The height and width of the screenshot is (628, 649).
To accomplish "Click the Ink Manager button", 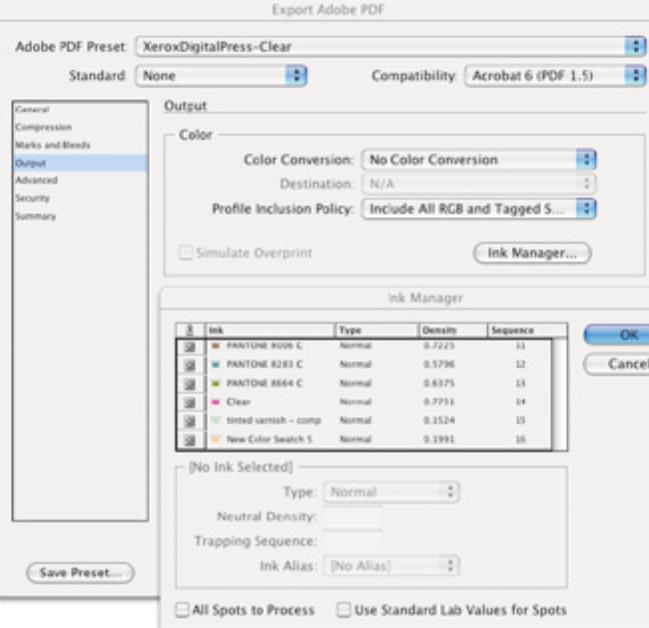I will [532, 253].
